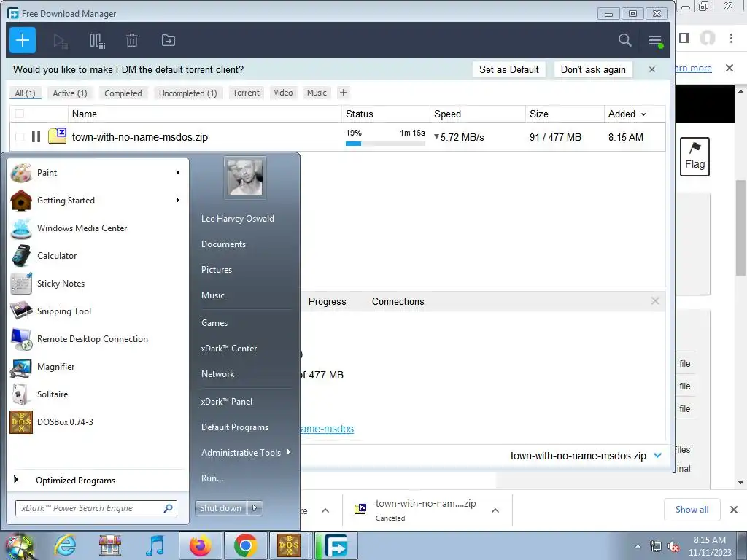Delete selected download with the trash icon
The image size is (747, 560).
pyautogui.click(x=132, y=41)
